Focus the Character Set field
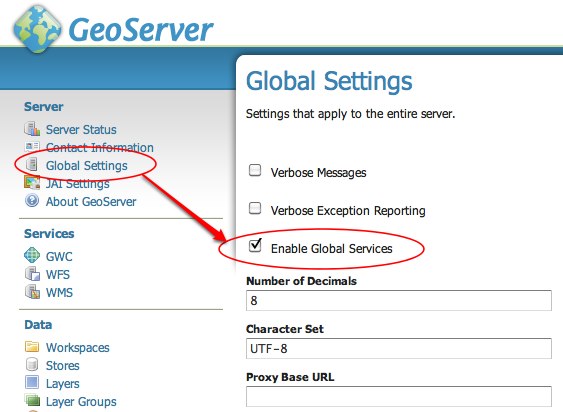Viewport: 563px width, 412px height. (x=399, y=348)
